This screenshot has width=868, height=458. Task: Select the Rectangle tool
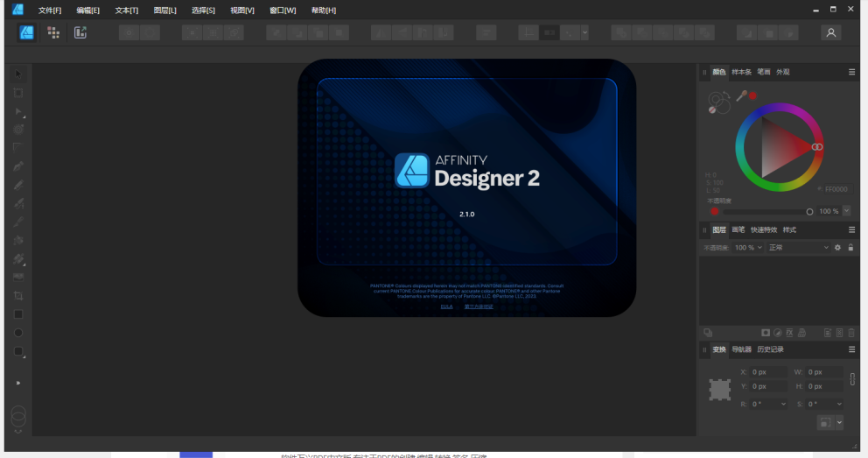coord(18,314)
